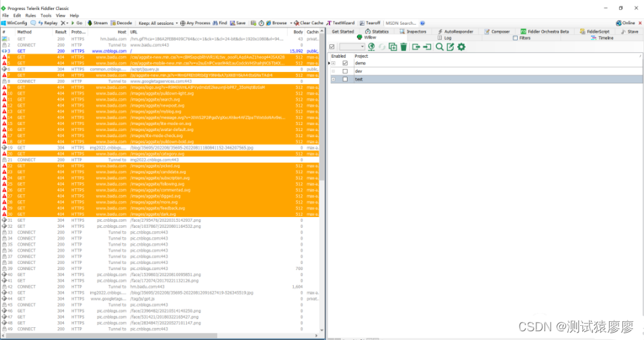Switch to the FiddlerScript tab

click(x=595, y=32)
